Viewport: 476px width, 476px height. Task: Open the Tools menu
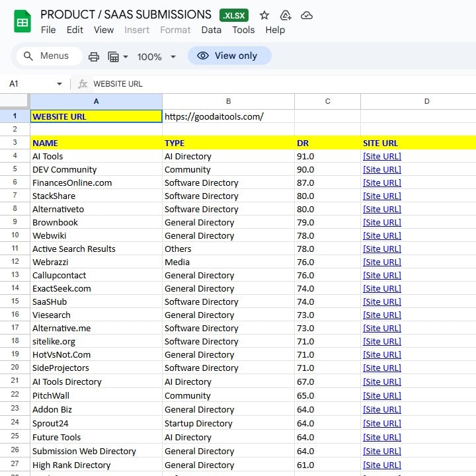coord(243,30)
